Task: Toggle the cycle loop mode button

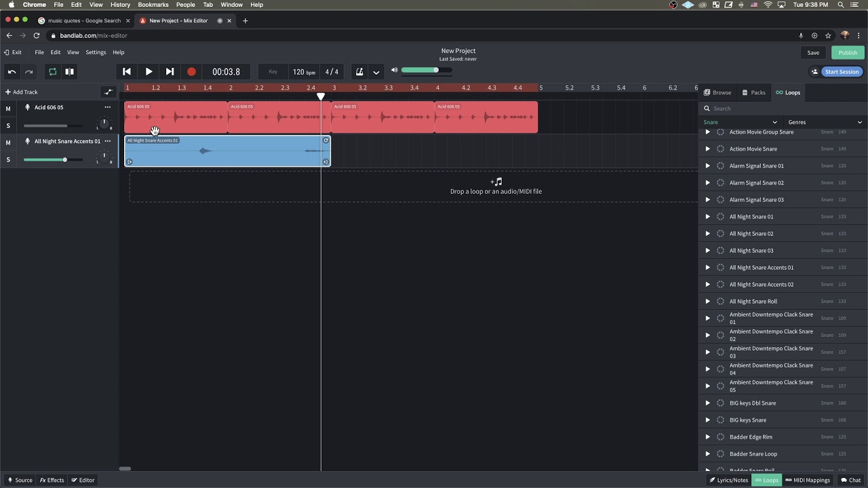Action: [x=52, y=72]
